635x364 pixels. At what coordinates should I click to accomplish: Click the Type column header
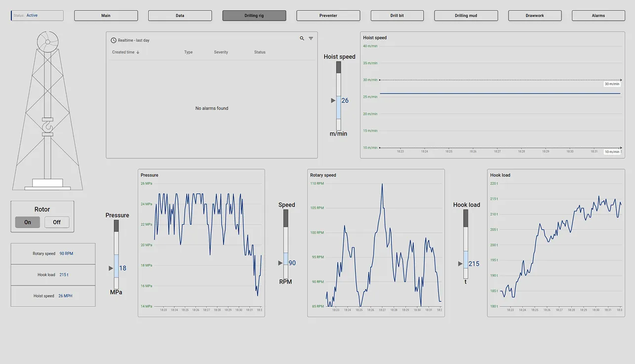[x=188, y=52]
